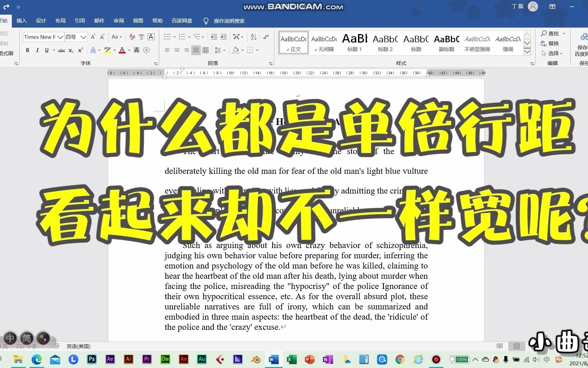Switch to the 审阅 ribbon tab
Image resolution: width=588 pixels, height=368 pixels.
pyautogui.click(x=118, y=21)
